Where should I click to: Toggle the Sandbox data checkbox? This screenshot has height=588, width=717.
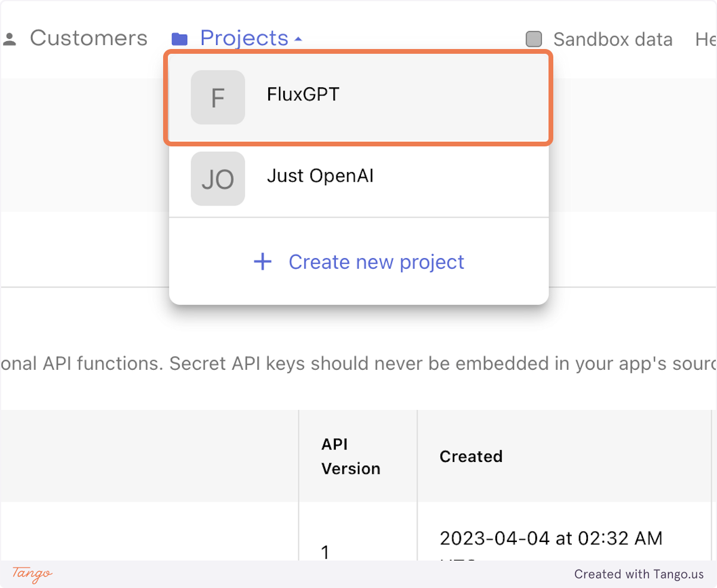(x=534, y=39)
